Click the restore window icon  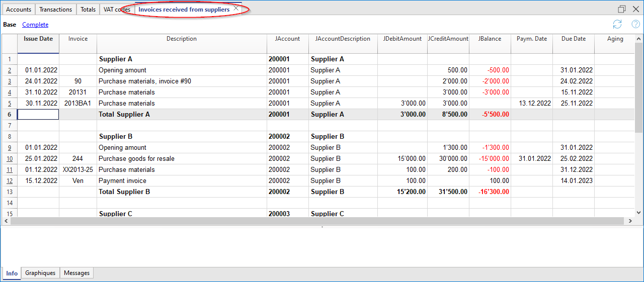pos(622,9)
